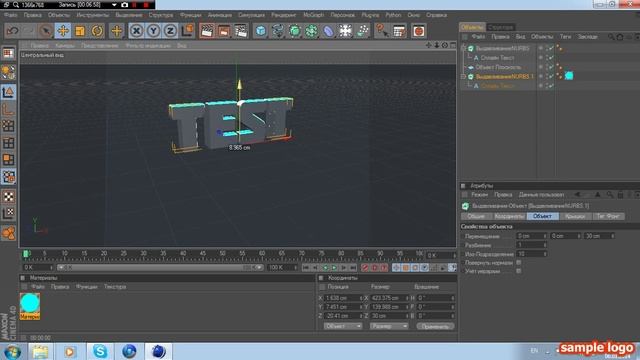Collapse the ВыдавливаниеNURBS 1 tree row
This screenshot has width=640, height=360.
click(x=464, y=76)
